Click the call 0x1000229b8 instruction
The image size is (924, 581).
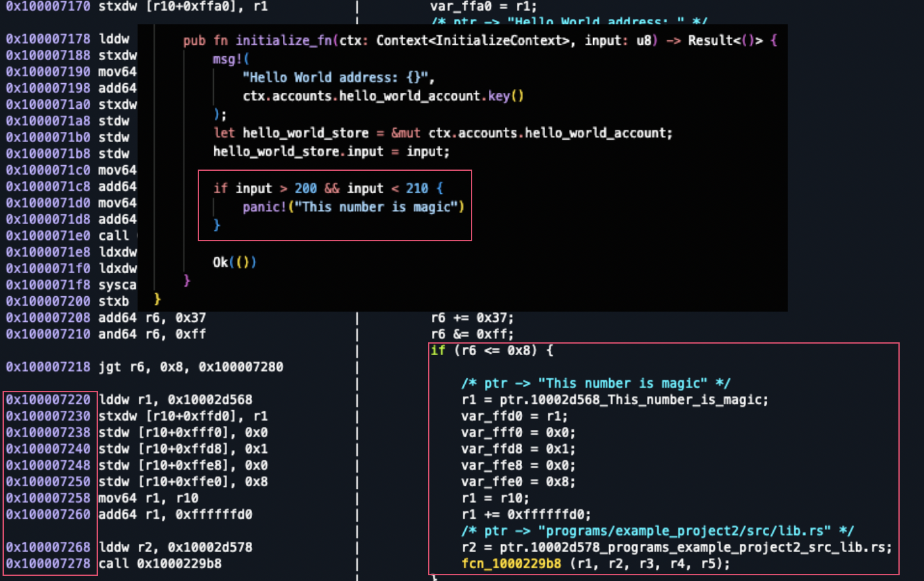[160, 564]
